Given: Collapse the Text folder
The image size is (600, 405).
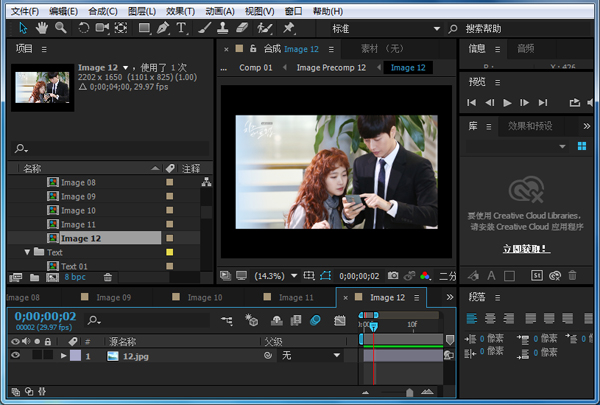Looking at the screenshot, I should pos(27,252).
